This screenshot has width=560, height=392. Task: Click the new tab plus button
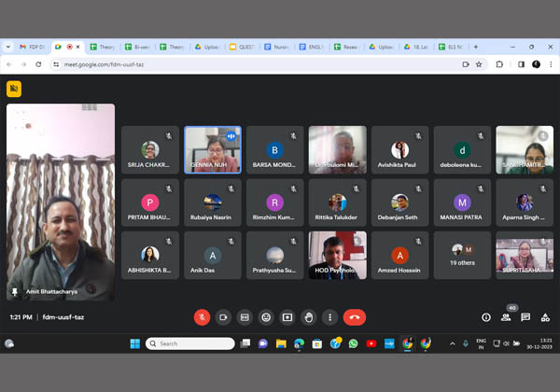(x=476, y=46)
